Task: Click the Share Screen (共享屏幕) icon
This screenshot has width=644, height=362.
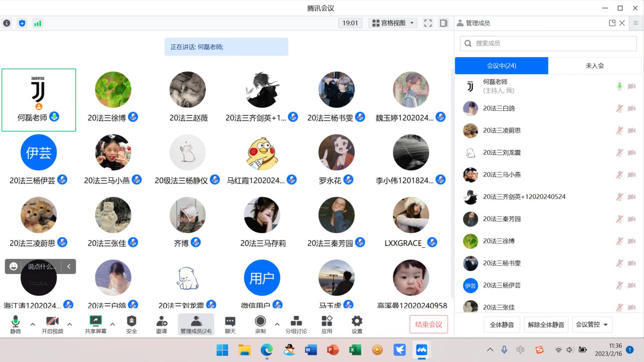Action: (x=96, y=321)
